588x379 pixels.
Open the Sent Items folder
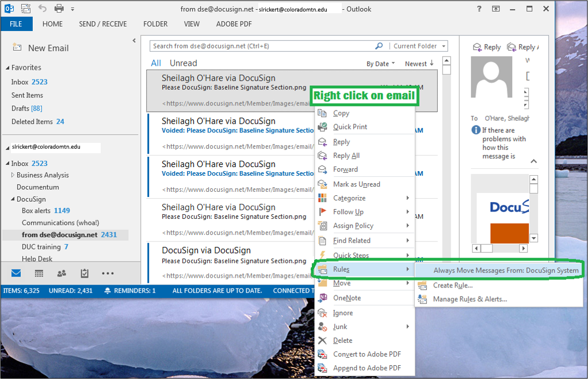(27, 95)
